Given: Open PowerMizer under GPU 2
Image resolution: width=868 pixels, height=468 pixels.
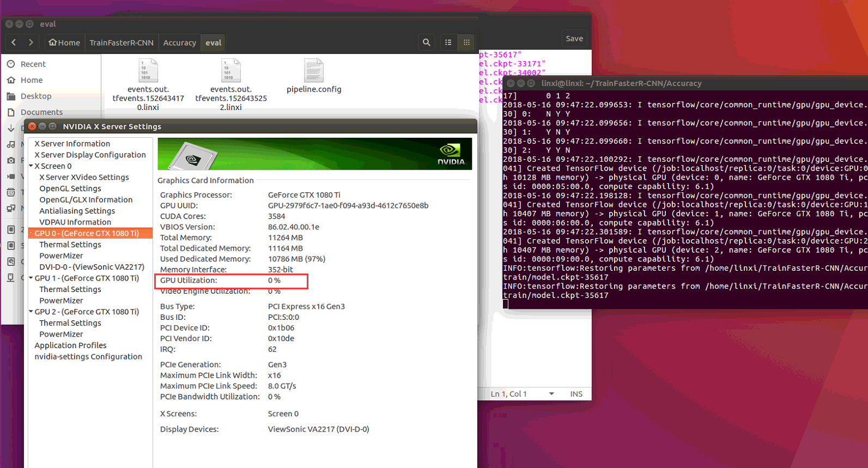Looking at the screenshot, I should pos(61,334).
